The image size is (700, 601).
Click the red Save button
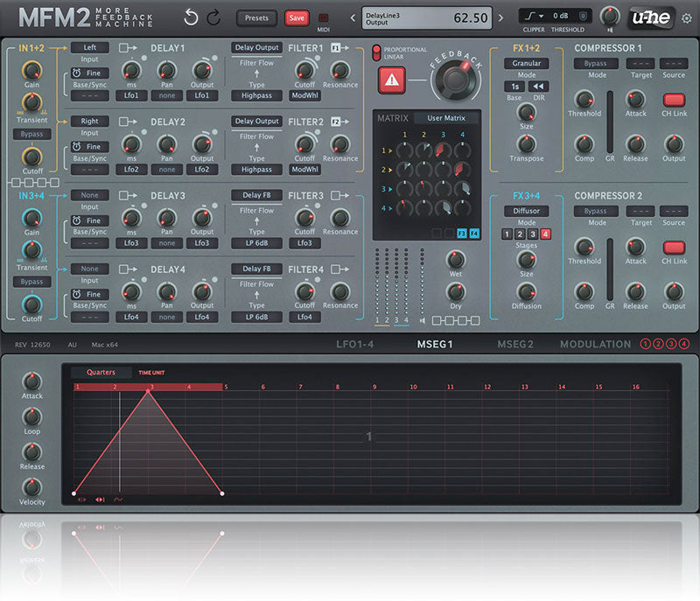click(297, 17)
